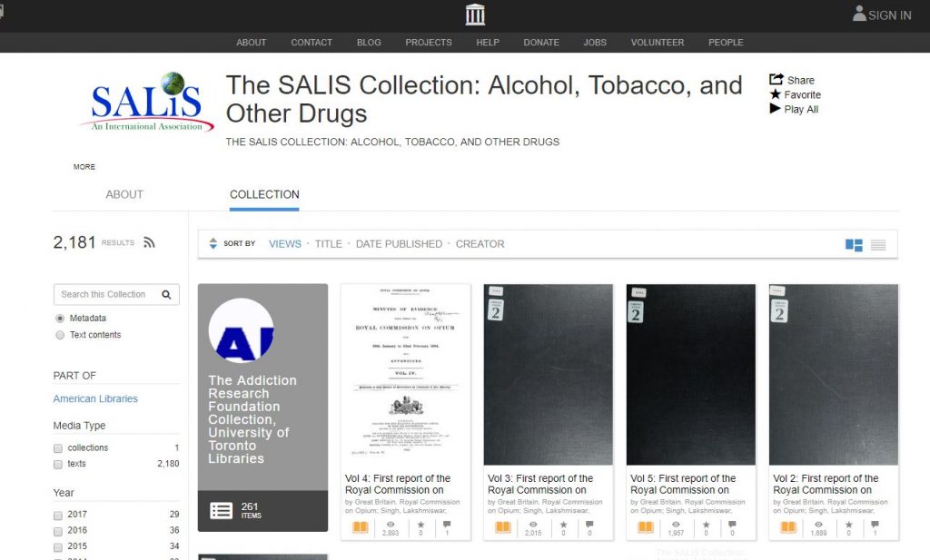Open the American Libraries link

(x=95, y=398)
